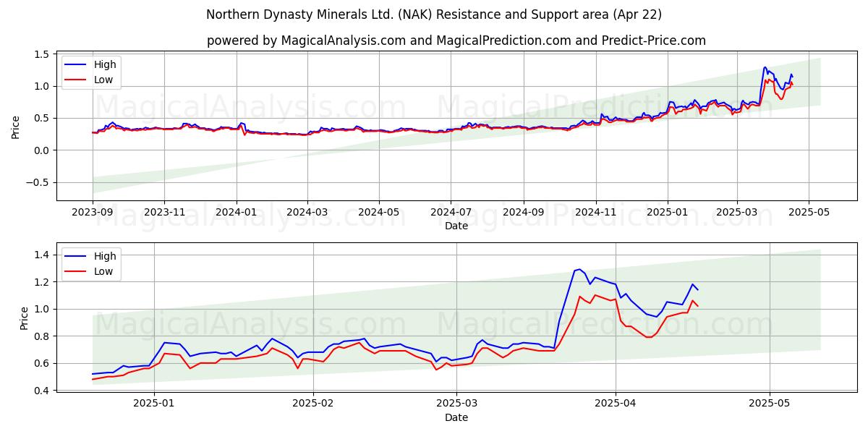Click the Date x-axis label under bottom chart
Image resolution: width=868 pixels, height=434 pixels.
point(456,417)
